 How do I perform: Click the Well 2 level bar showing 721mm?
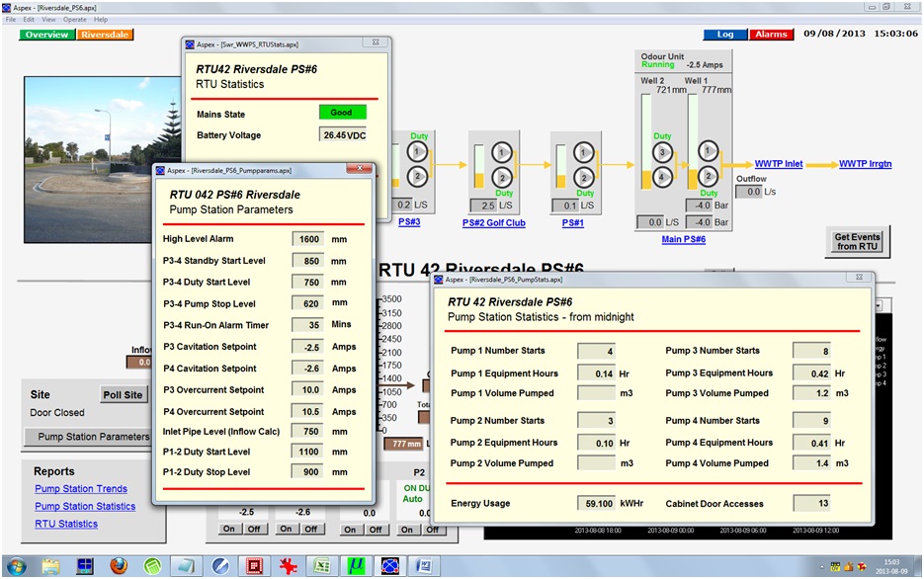(646, 141)
